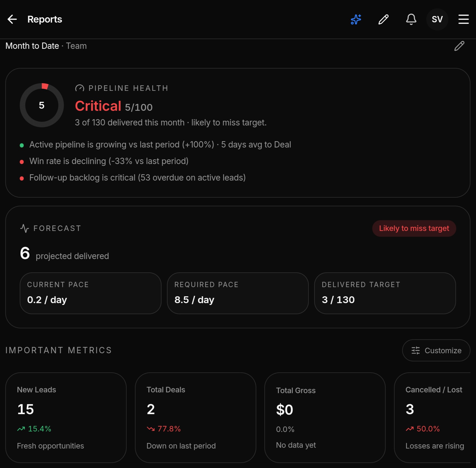Screen dimensions: 476x468
Task: Open the SV user avatar
Action: pyautogui.click(x=437, y=19)
